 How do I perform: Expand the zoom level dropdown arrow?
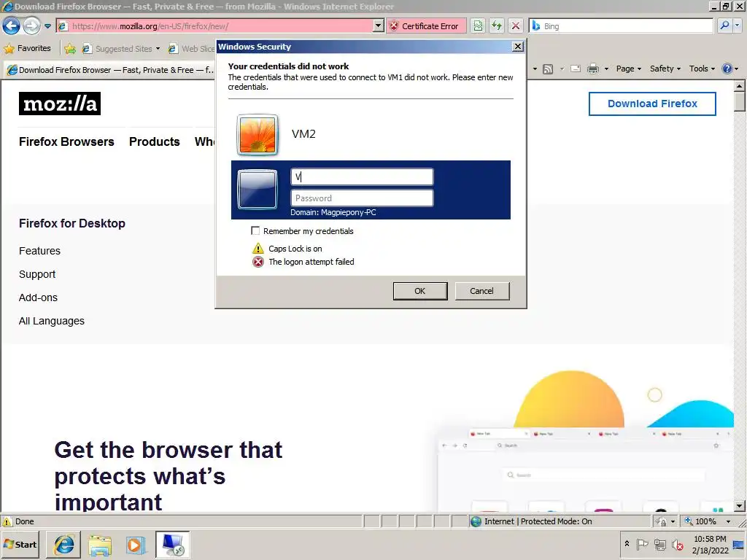[x=728, y=521]
